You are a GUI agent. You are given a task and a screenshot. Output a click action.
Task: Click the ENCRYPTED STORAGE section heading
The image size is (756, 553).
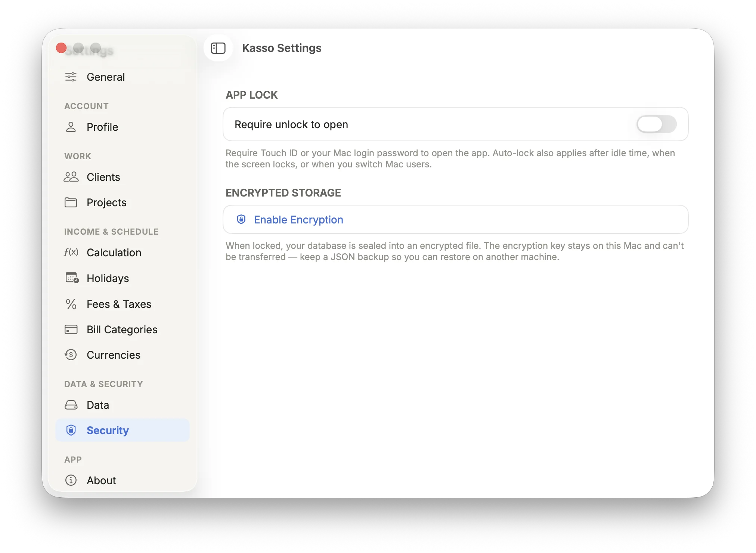283,193
